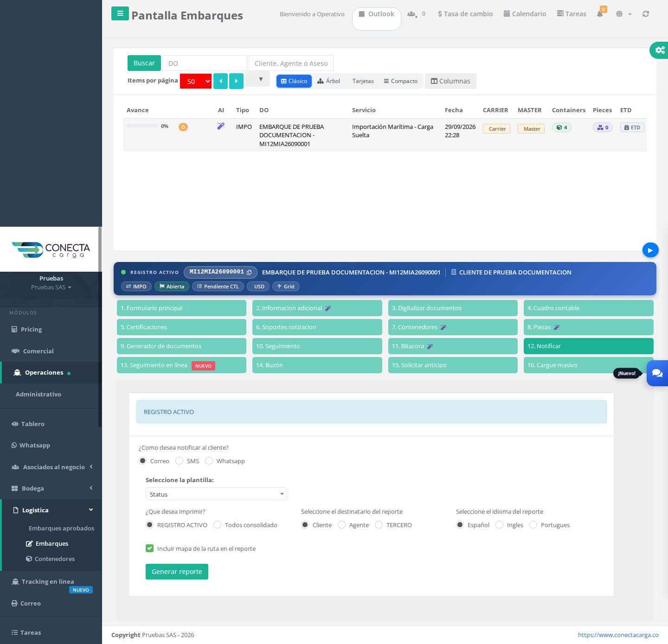Image resolution: width=668 pixels, height=644 pixels.
Task: Switch to Tarjetas view
Action: tap(363, 81)
